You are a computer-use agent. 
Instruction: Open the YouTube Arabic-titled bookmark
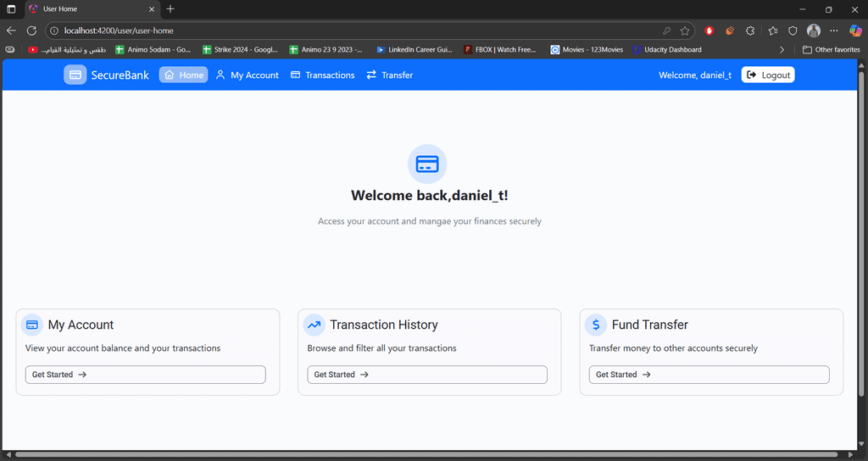pos(67,50)
